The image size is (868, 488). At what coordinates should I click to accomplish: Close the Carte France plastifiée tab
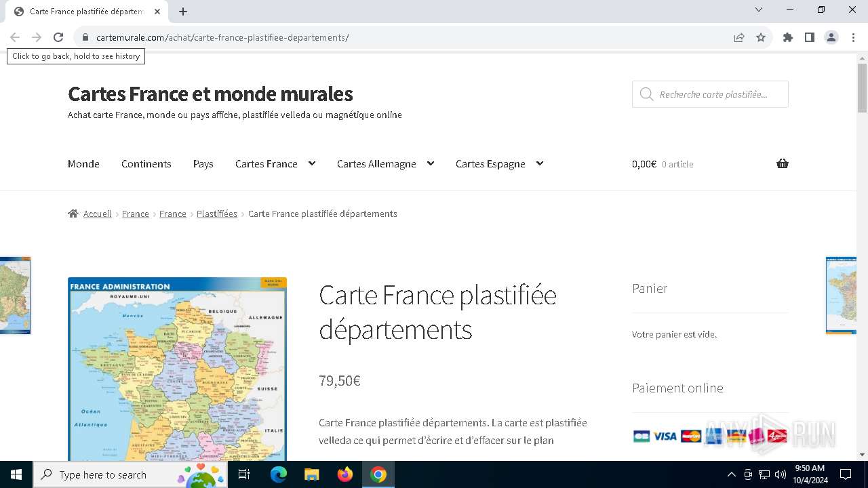(x=158, y=12)
